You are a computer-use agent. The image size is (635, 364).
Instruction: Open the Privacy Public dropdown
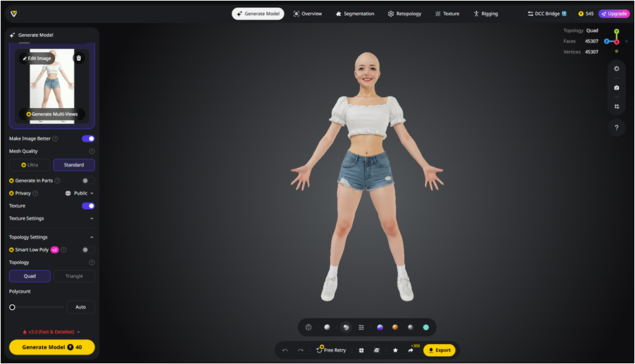coord(79,193)
